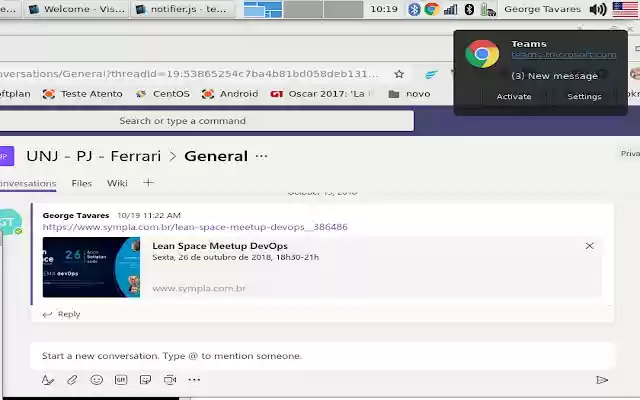Open the volume speaker icon in tray
This screenshot has height=400, width=640.
[598, 9]
